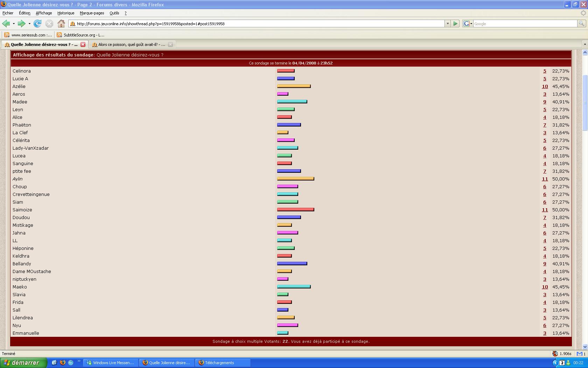This screenshot has width=588, height=368.
Task: Open back history dropdown arrow
Action: 14,23
